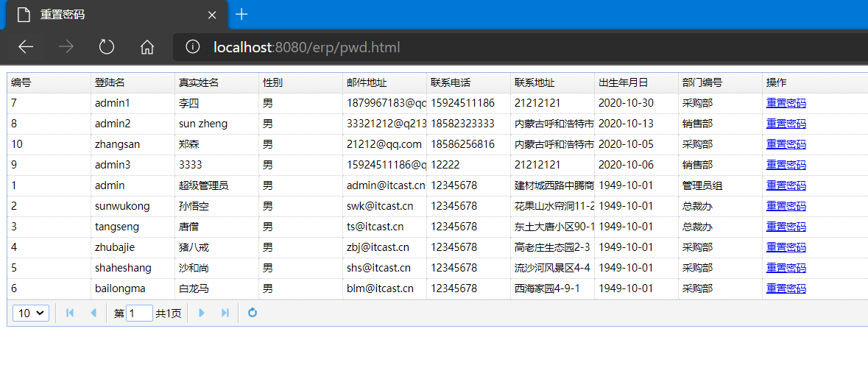Screen dimensions: 868x365
Task: Click phone number 18586256816
Action: pos(463,144)
